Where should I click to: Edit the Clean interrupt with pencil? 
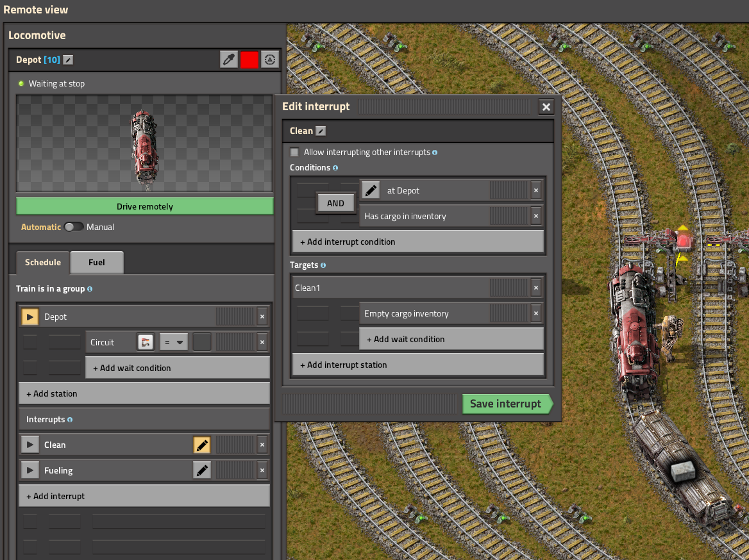click(x=202, y=445)
